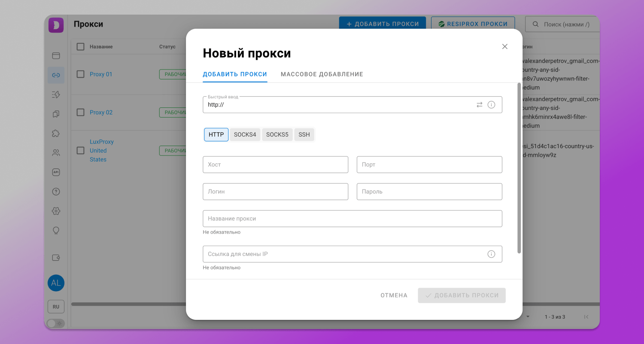Viewport: 644px width, 344px height.
Task: Open the browser profiles section in sidebar
Action: 56,55
